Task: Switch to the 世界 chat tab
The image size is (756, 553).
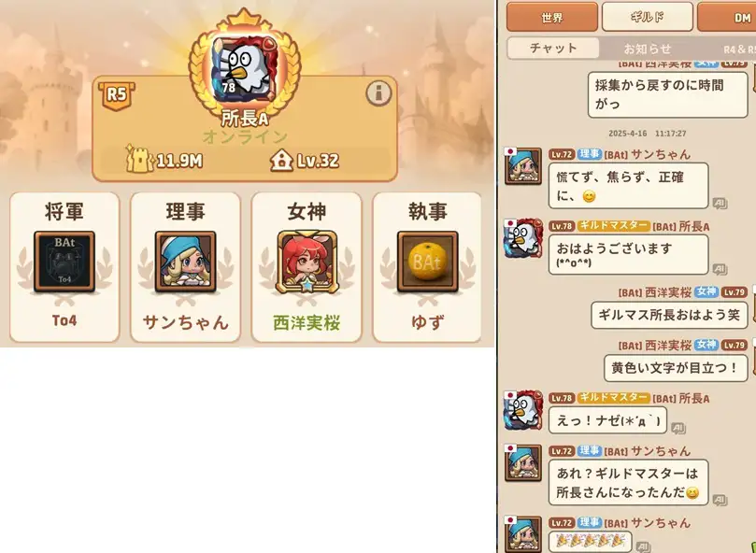Action: (x=551, y=17)
